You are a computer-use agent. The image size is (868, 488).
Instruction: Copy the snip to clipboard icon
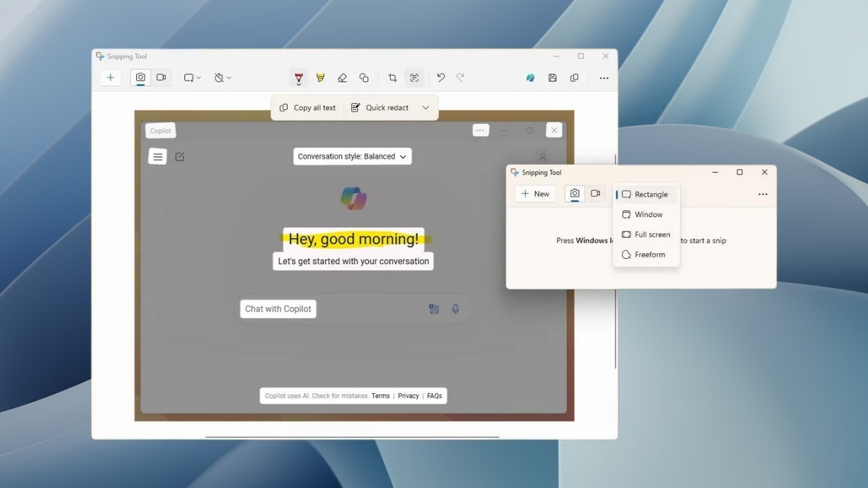(x=574, y=78)
